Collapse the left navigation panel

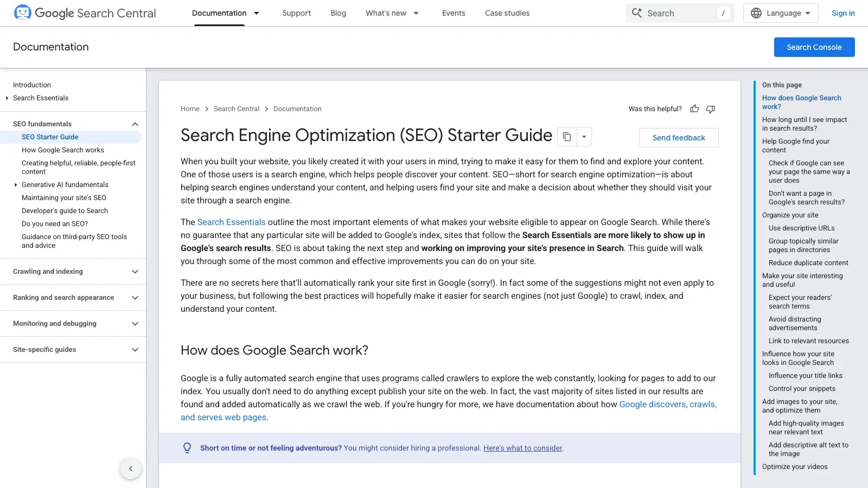131,468
